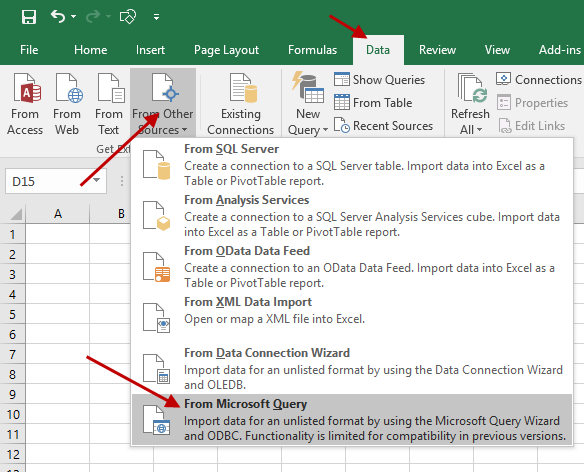Choose From OData Data Feed entry
584x472 pixels.
pos(352,267)
